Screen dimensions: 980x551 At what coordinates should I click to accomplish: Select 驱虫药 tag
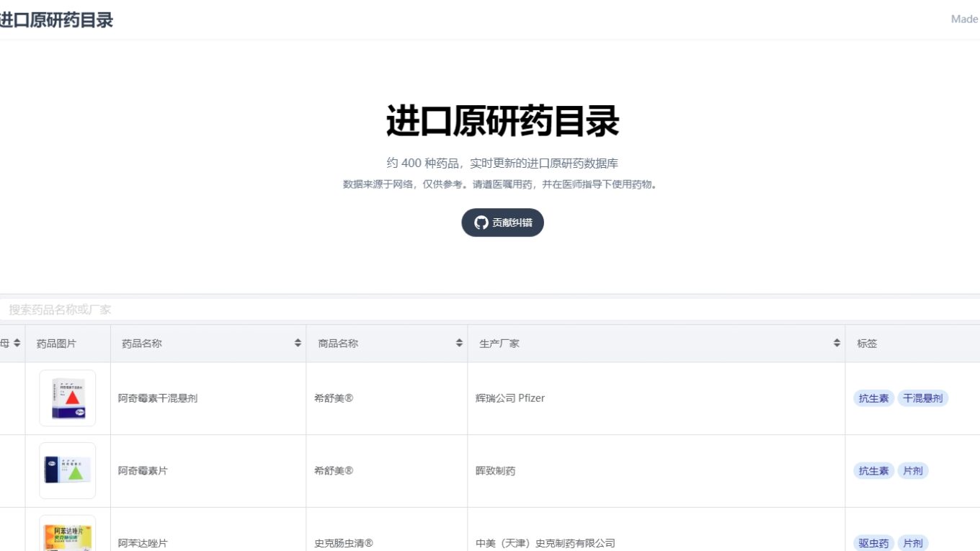click(x=873, y=543)
